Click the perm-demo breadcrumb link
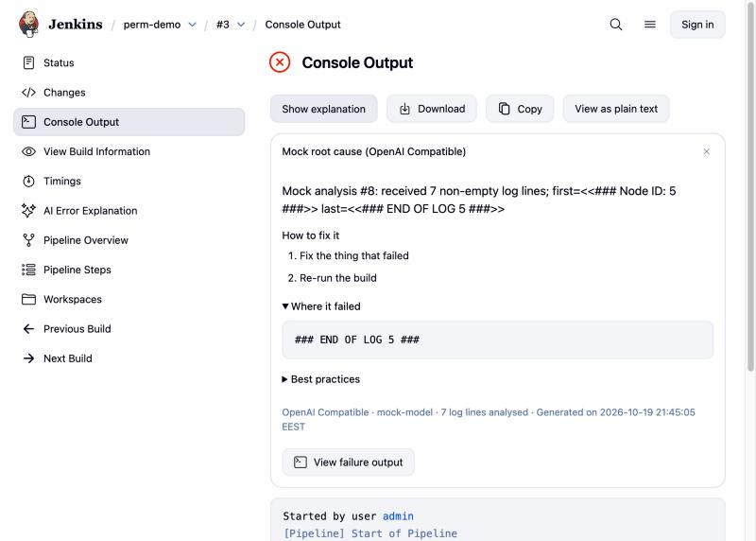 pos(152,25)
